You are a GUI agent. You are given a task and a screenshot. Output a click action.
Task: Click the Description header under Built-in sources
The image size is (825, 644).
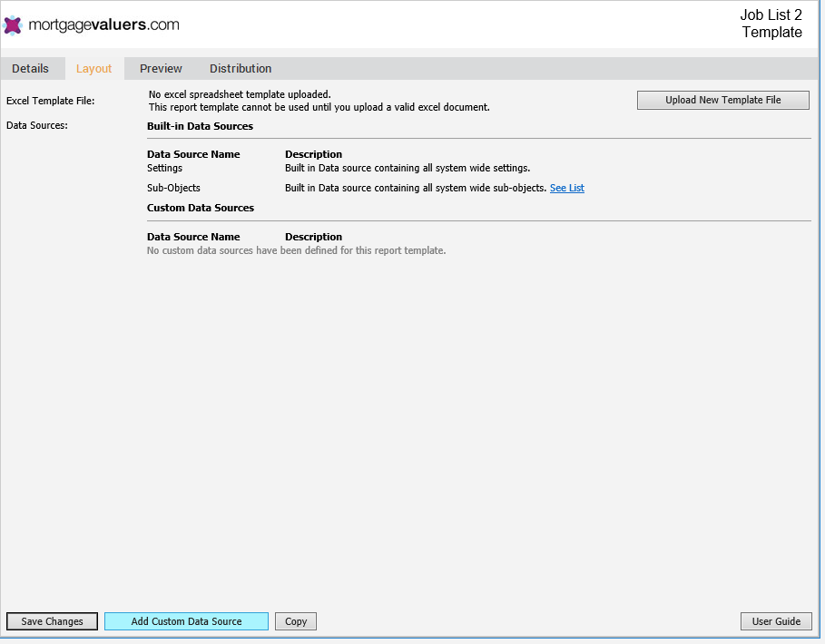coord(314,154)
